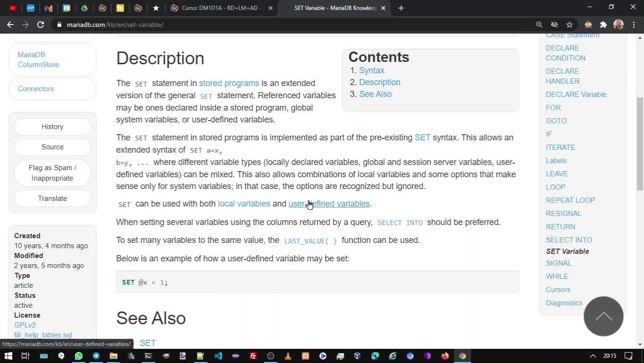Open Task View on the taskbar
The width and height of the screenshot is (644, 363).
click(25, 356)
